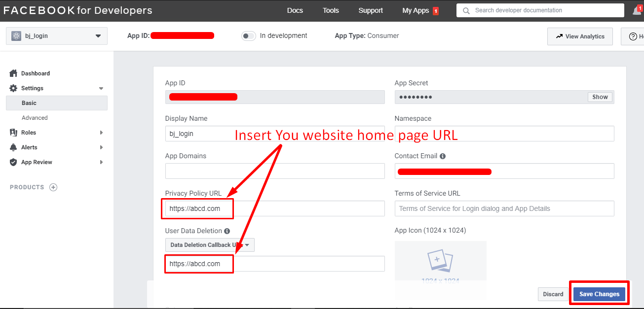Open the Docs menu
Viewport: 644px width, 309px height.
click(295, 10)
